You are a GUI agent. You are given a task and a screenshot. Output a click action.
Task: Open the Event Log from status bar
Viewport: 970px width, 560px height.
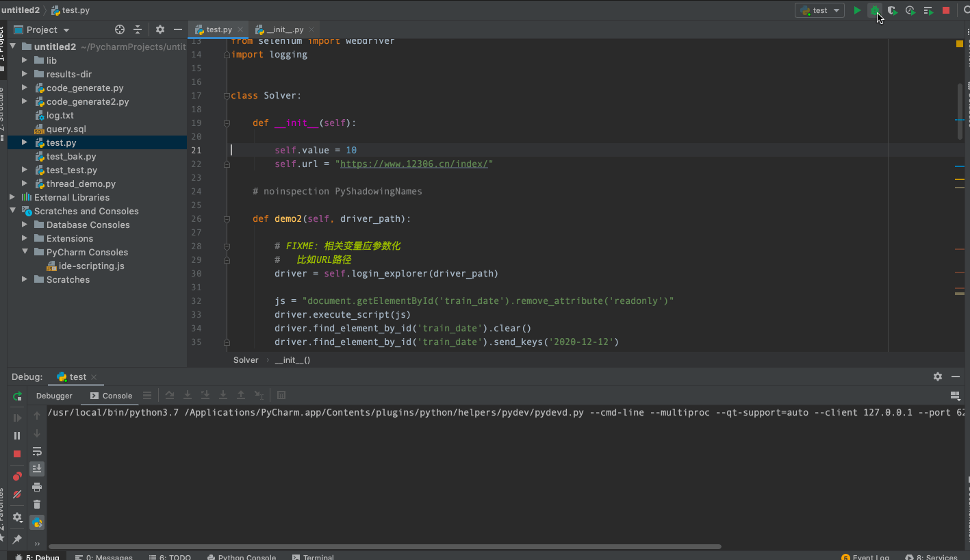865,557
